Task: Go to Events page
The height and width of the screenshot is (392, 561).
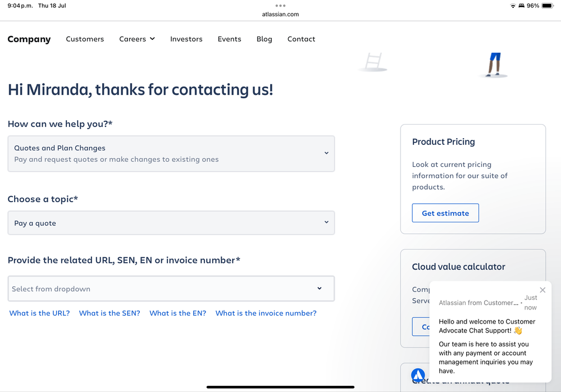Action: point(229,39)
